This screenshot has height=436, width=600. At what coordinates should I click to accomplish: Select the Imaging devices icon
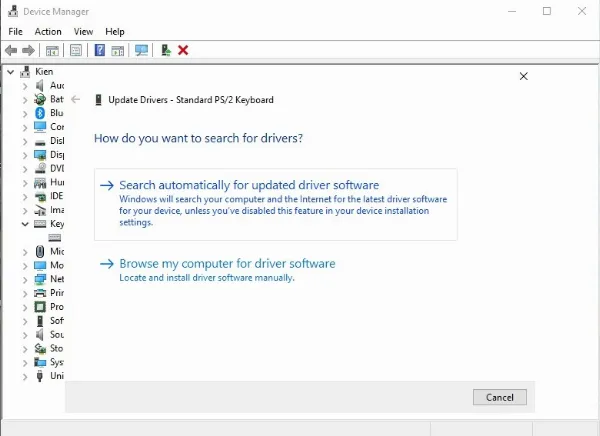(40, 210)
